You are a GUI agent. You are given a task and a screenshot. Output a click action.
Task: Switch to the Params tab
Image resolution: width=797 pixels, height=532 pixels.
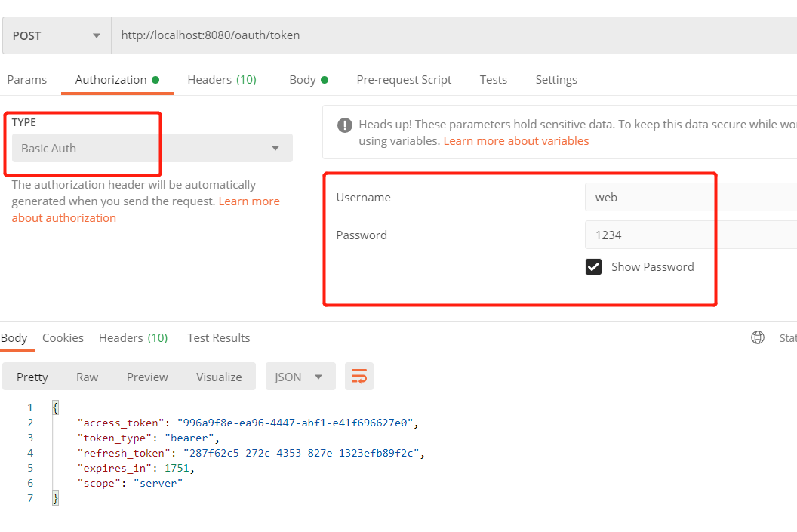tap(27, 80)
